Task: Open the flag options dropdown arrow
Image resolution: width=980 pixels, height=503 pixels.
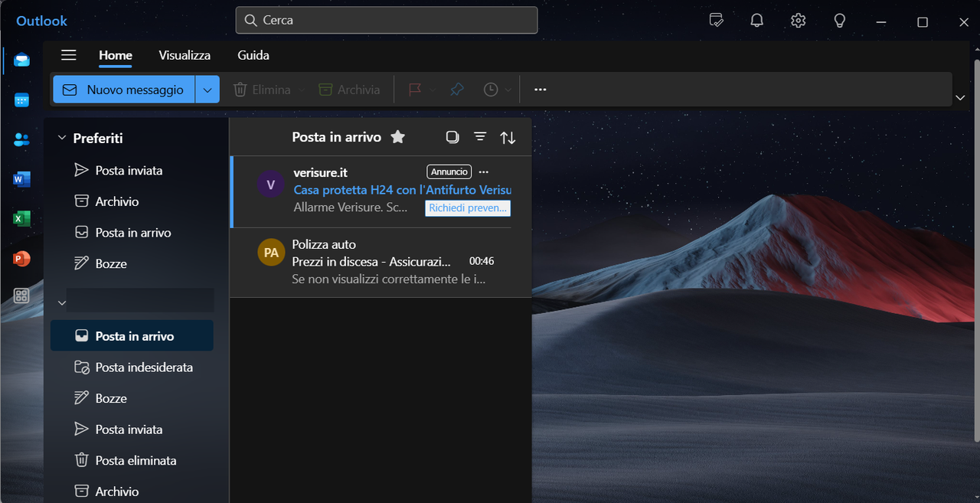Action: tap(432, 90)
